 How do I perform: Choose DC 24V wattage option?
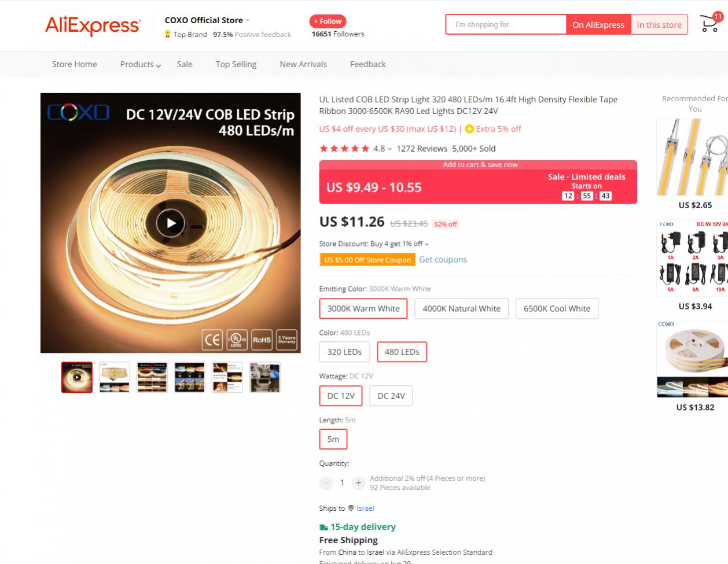391,396
